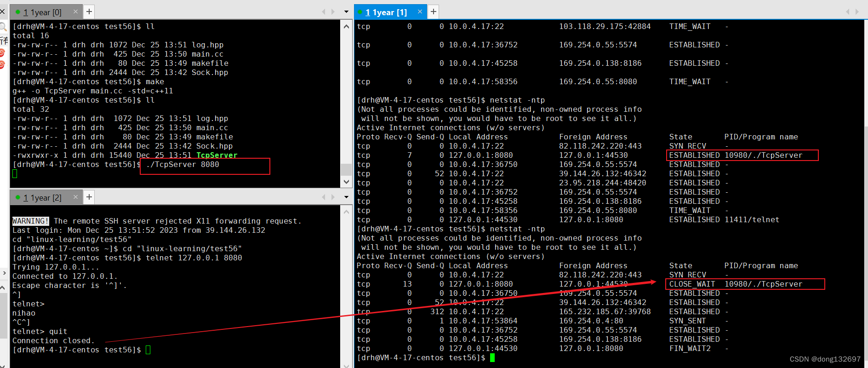Click the nihao text in telnet session
This screenshot has width=868, height=368.
23,313
